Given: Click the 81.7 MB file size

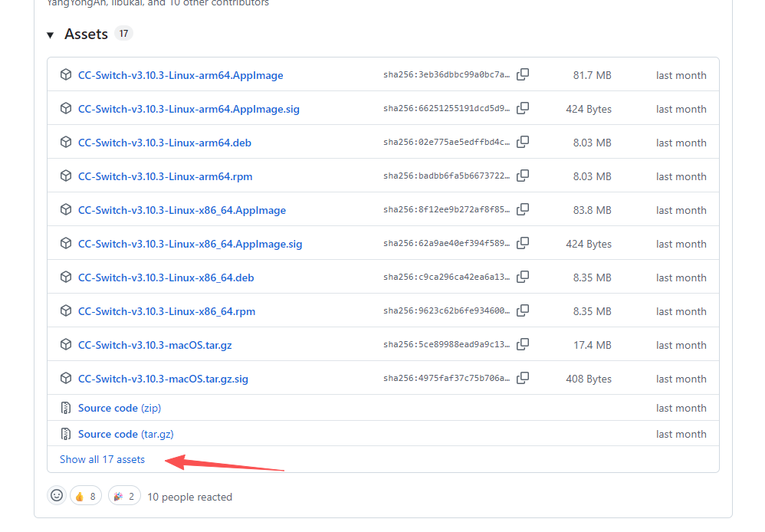Looking at the screenshot, I should [593, 75].
